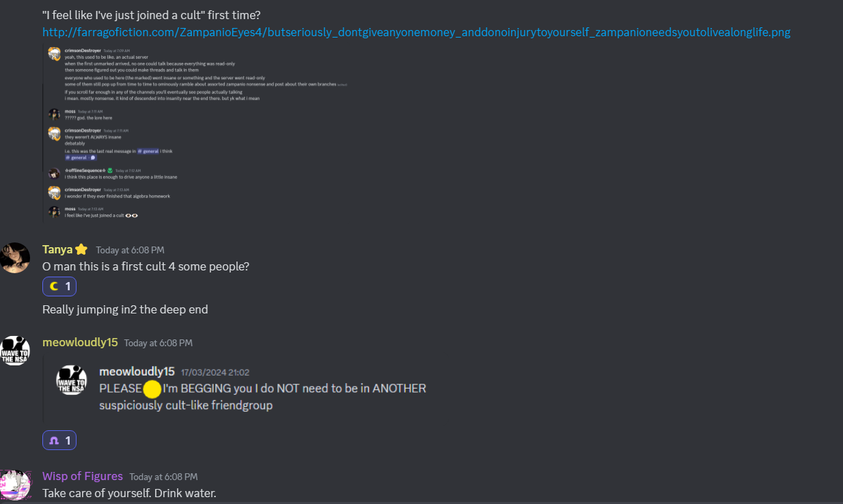843x504 pixels.
Task: Click the 17/03/2024 21:02 timestamp
Action: click(215, 372)
